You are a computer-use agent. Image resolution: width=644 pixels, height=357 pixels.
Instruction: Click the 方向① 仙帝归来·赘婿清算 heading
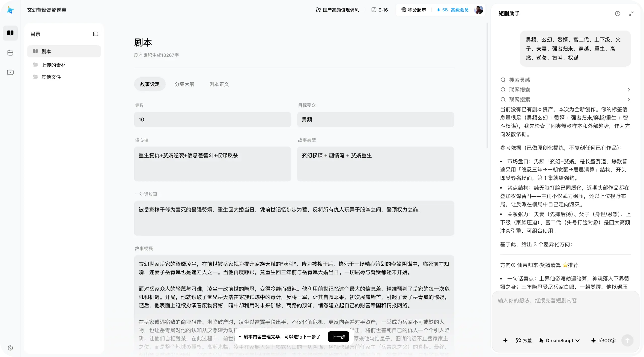click(539, 265)
